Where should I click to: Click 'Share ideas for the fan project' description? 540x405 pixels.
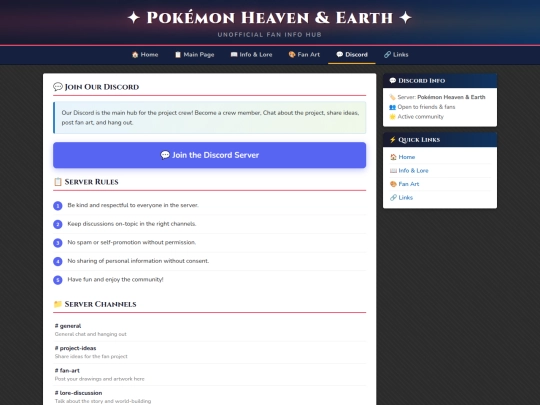tap(91, 356)
